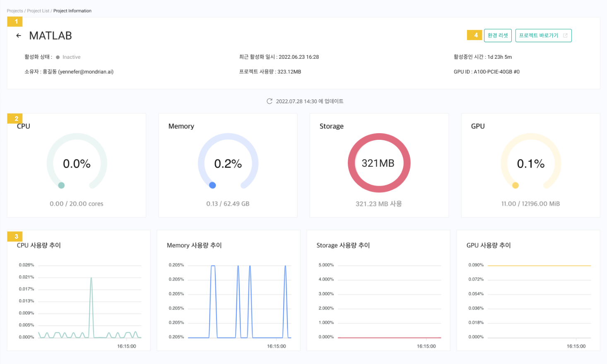Image resolution: width=607 pixels, height=364 pixels.
Task: Click the owner email yennefer@mondrian.ai
Action: click(86, 72)
